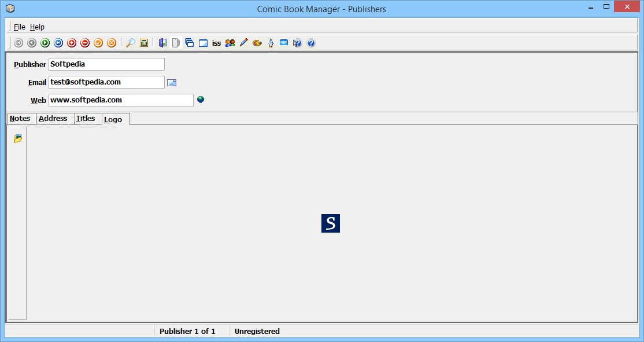Click the Email field with test@softpedia.com
This screenshot has width=644, height=342.
pyautogui.click(x=107, y=82)
